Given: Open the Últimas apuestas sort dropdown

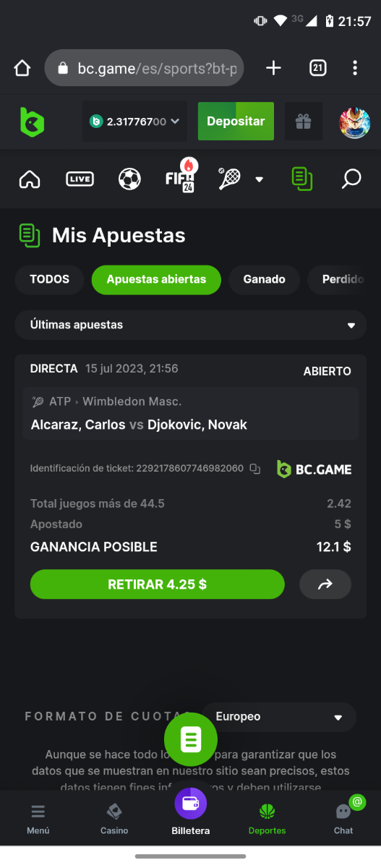Looking at the screenshot, I should (191, 325).
